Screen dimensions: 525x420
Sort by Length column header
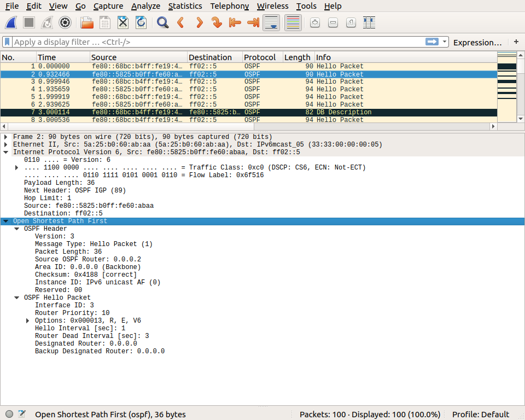pyautogui.click(x=299, y=57)
